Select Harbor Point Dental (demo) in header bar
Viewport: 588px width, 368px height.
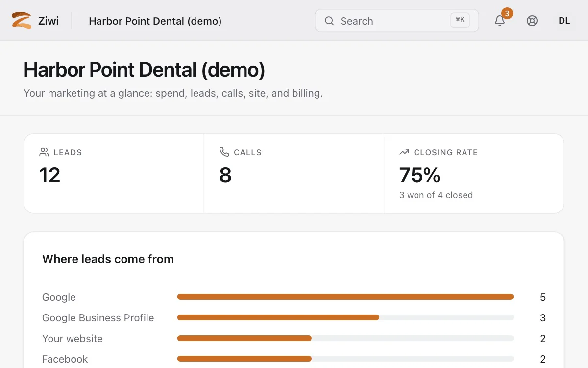pos(155,21)
